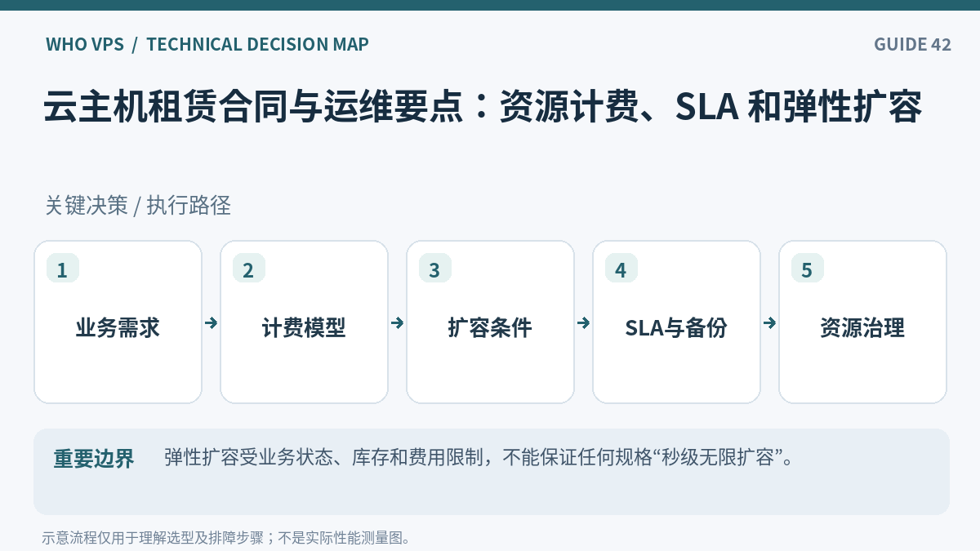Click the 资源治理 card label
980x551 pixels.
click(x=862, y=327)
